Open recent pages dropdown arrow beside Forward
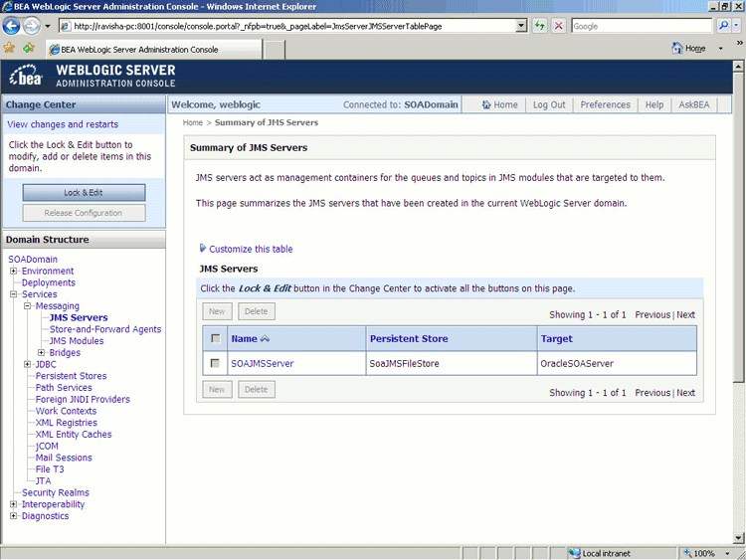This screenshot has width=746, height=560. point(48,26)
